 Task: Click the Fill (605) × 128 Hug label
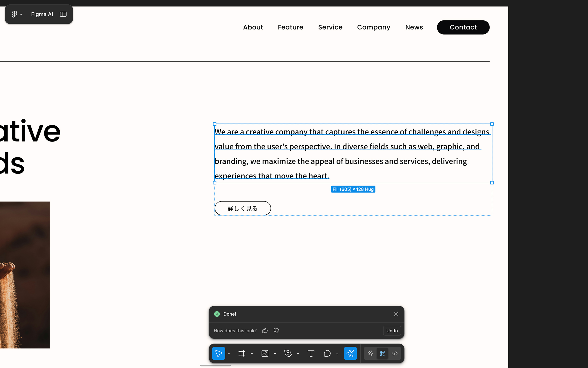point(353,189)
